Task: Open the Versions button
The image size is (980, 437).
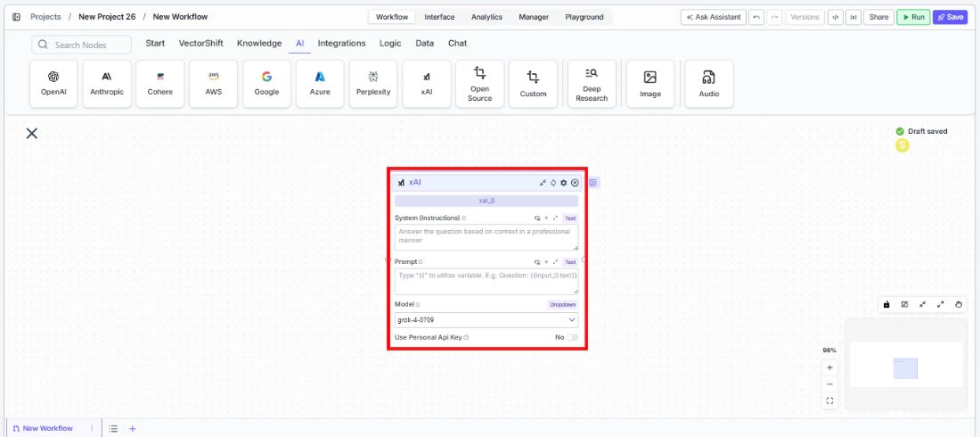Action: point(805,17)
